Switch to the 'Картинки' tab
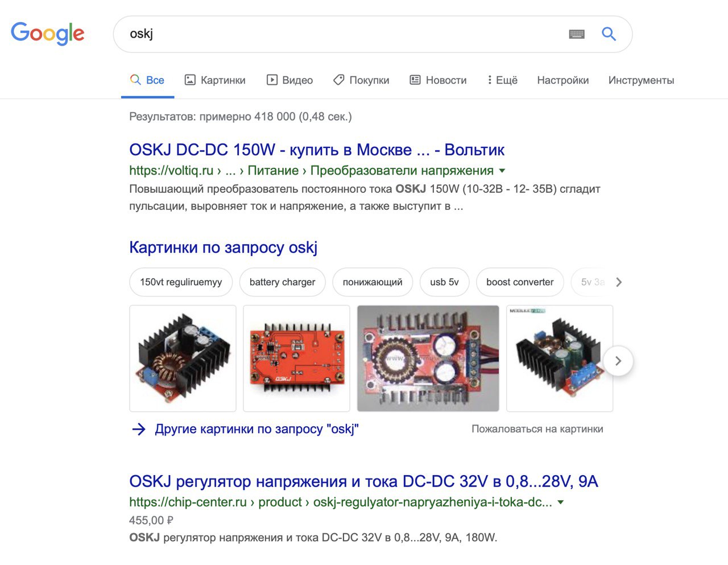 [x=215, y=80]
